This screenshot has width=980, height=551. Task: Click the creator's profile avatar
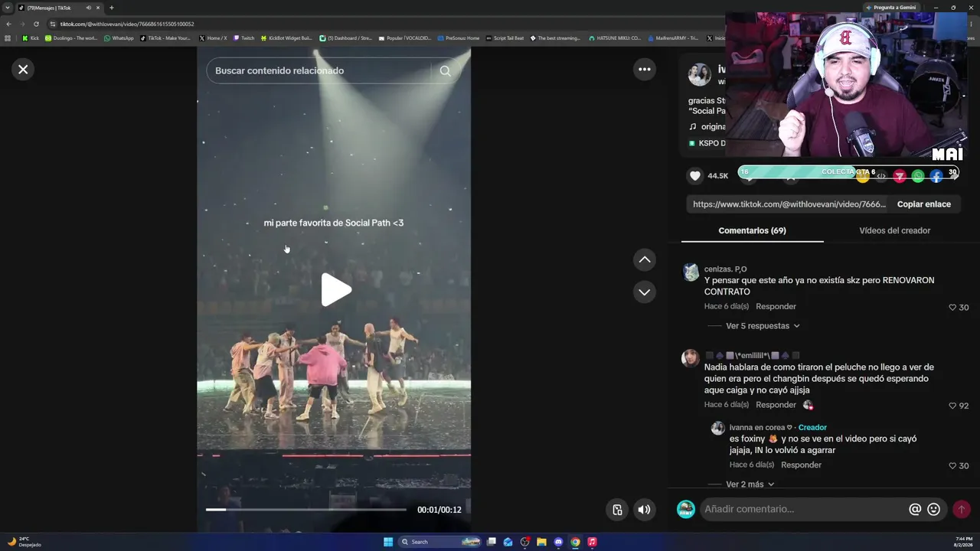[x=699, y=75]
